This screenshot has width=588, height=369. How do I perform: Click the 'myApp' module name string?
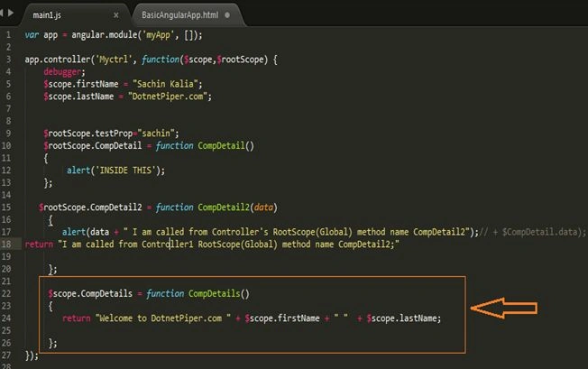(158, 35)
